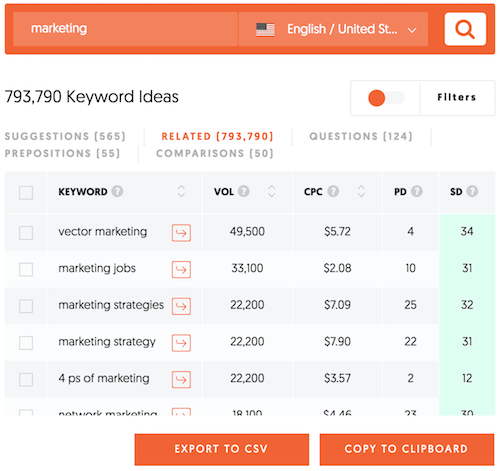
Task: Check the select-all checkbox in header
Action: point(26,193)
